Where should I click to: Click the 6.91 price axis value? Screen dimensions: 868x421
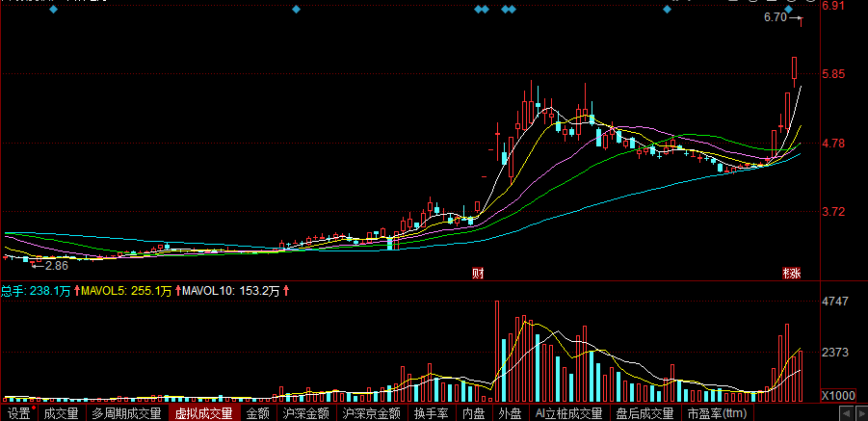833,6
